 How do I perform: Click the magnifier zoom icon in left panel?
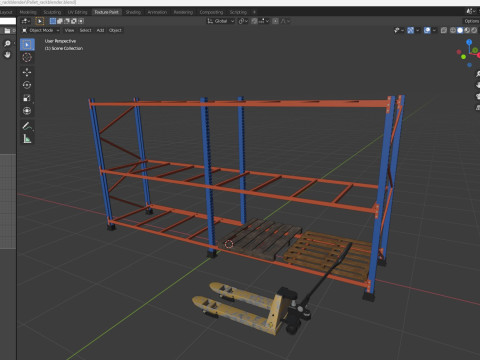[x=7, y=43]
